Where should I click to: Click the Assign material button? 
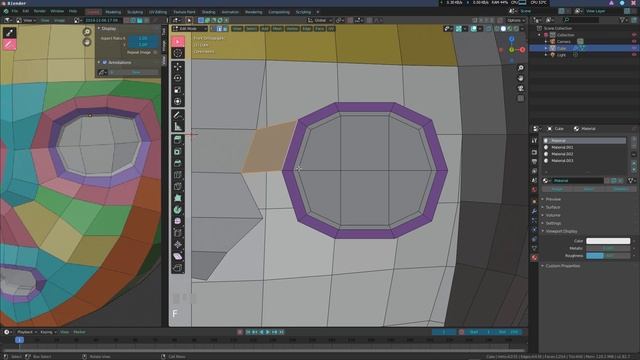557,189
